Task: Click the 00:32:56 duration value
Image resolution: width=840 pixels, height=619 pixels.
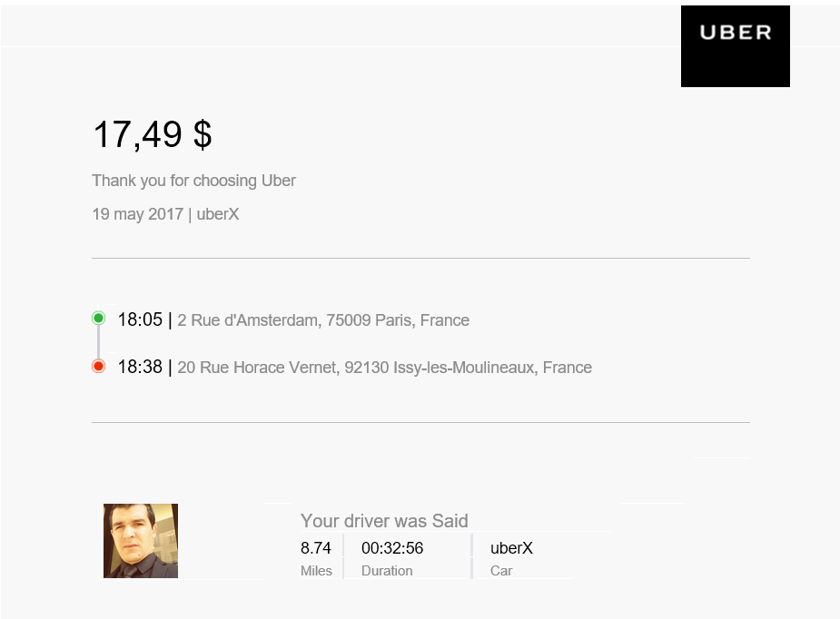Action: (392, 548)
